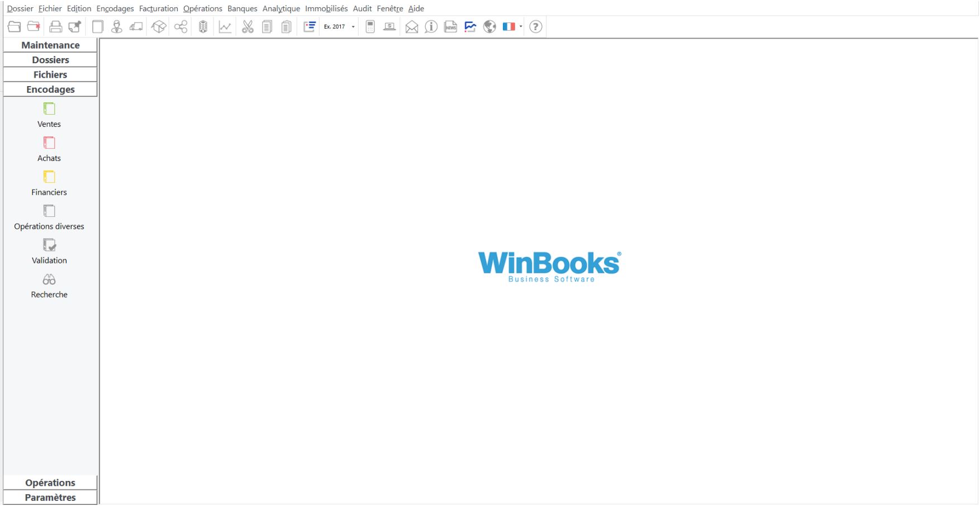The width and height of the screenshot is (980, 506).
Task: Open Achats red journal icon
Action: [x=49, y=143]
